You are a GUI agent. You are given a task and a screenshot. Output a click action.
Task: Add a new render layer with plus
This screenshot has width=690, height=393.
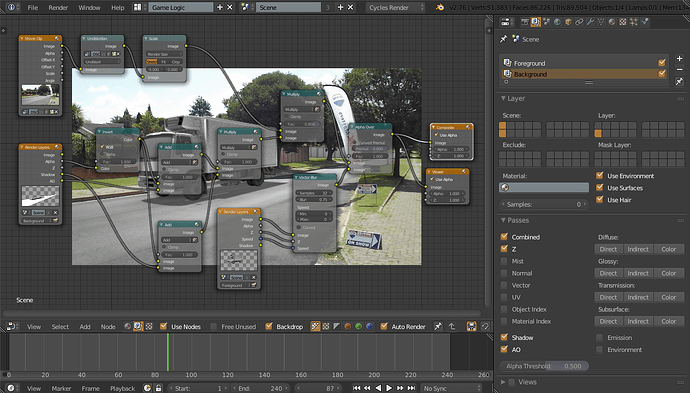[679, 59]
